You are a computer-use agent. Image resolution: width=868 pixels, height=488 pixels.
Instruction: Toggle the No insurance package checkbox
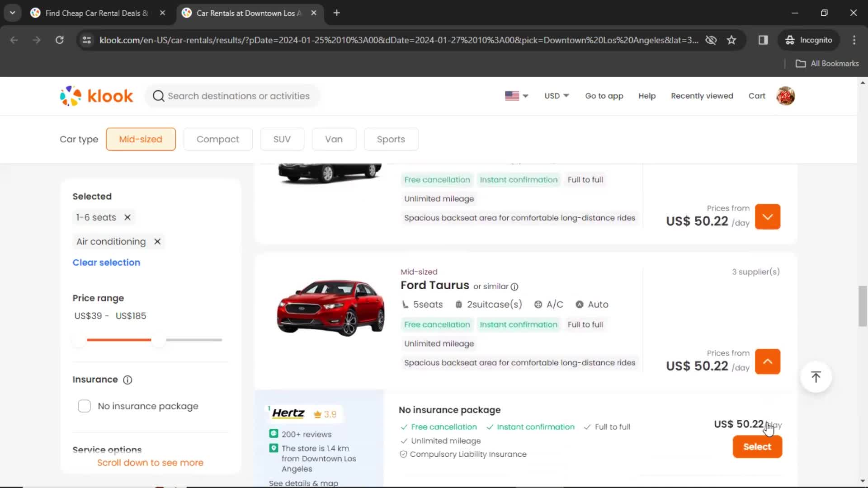click(x=84, y=406)
